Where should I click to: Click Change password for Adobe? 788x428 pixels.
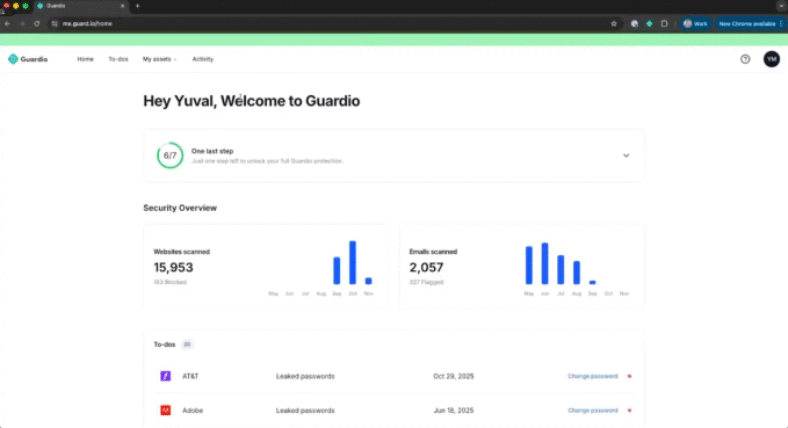[592, 410]
